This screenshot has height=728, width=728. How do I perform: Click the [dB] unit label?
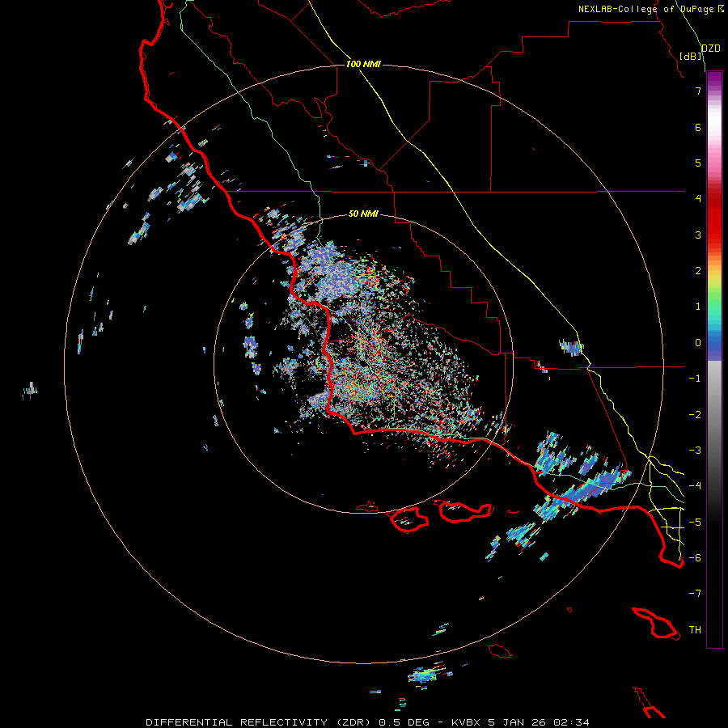click(691, 56)
